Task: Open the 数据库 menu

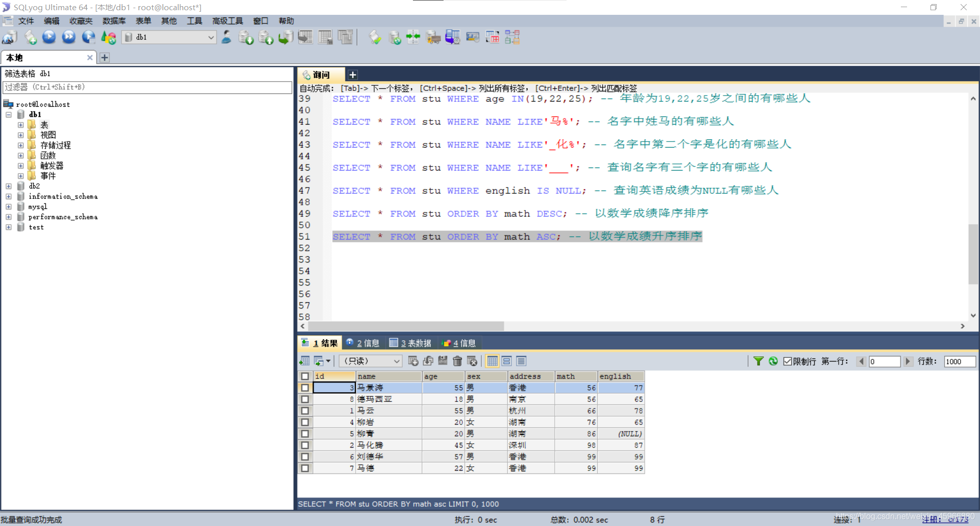Action: 114,21
